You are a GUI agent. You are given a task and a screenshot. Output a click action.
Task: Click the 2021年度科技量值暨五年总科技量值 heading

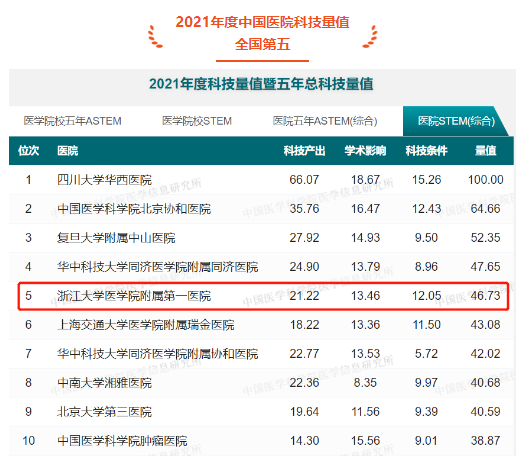click(261, 84)
